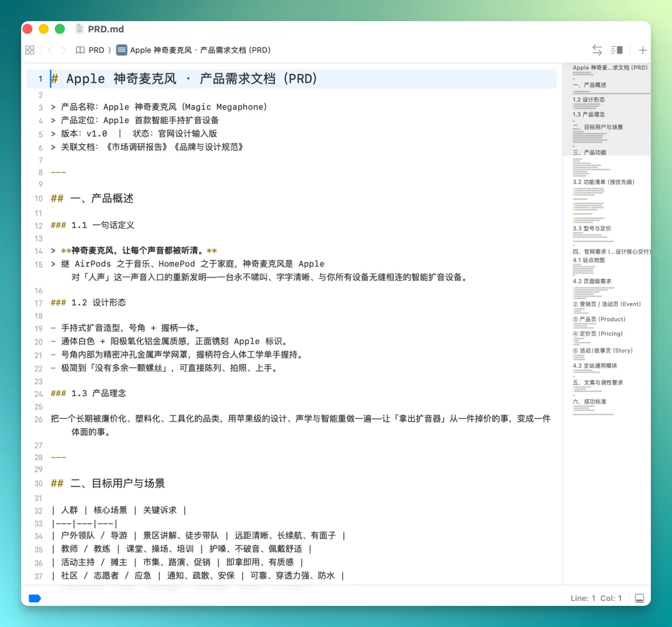
Task: Click the line '关联文档: 《市场调研报告》《品牌与设计规范》'
Action: [147, 147]
